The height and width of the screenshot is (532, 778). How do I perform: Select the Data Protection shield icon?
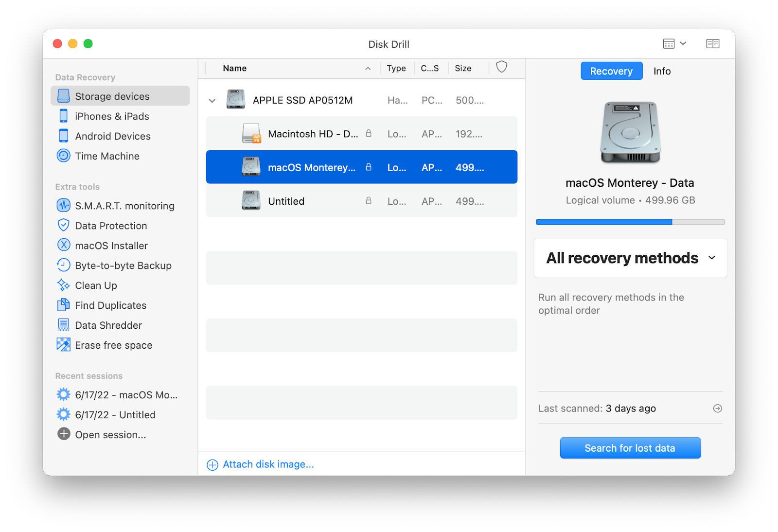[x=64, y=225]
